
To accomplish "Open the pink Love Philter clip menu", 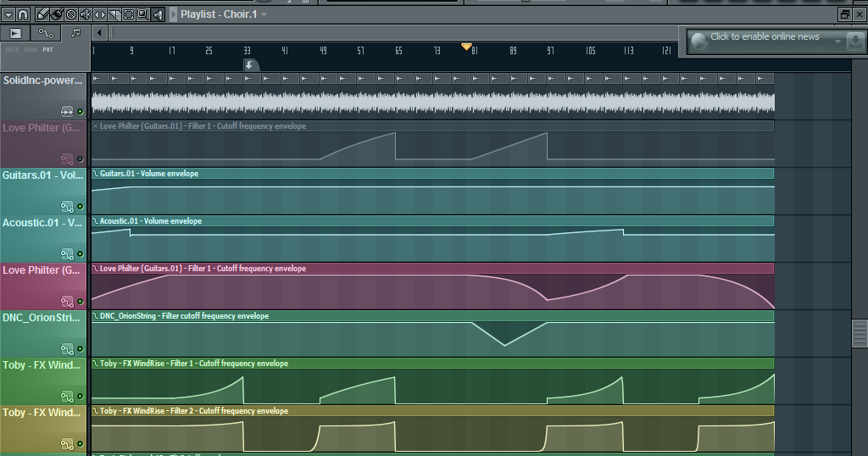I will 95,269.
